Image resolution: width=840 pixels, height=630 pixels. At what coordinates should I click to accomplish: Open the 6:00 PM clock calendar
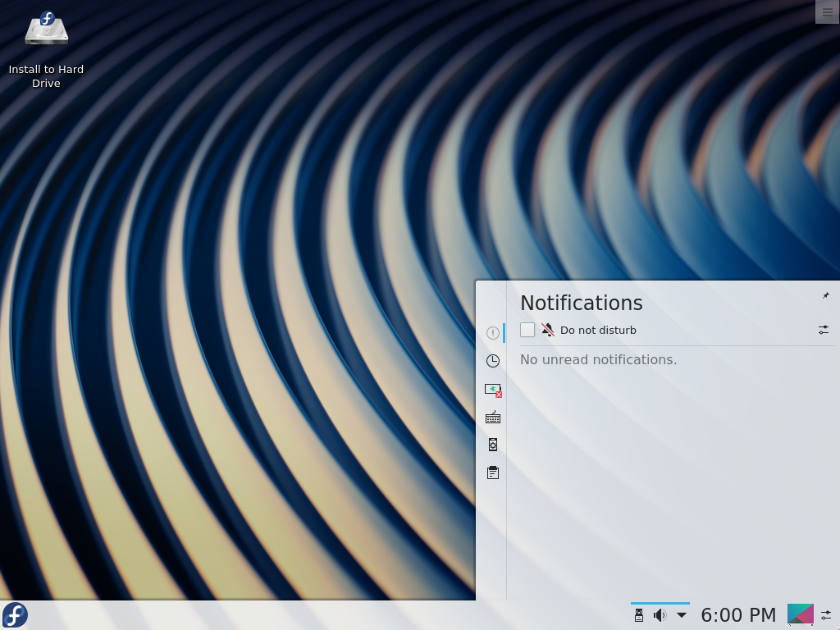[738, 615]
